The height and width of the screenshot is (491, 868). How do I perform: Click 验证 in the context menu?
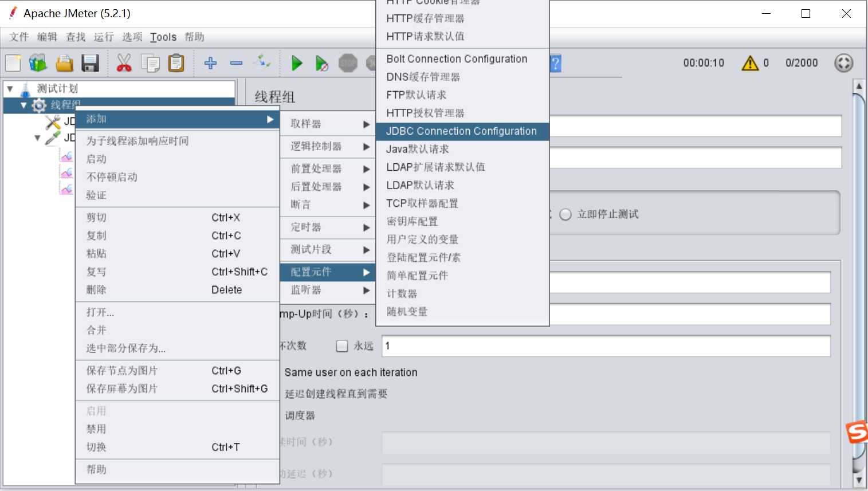pyautogui.click(x=177, y=195)
